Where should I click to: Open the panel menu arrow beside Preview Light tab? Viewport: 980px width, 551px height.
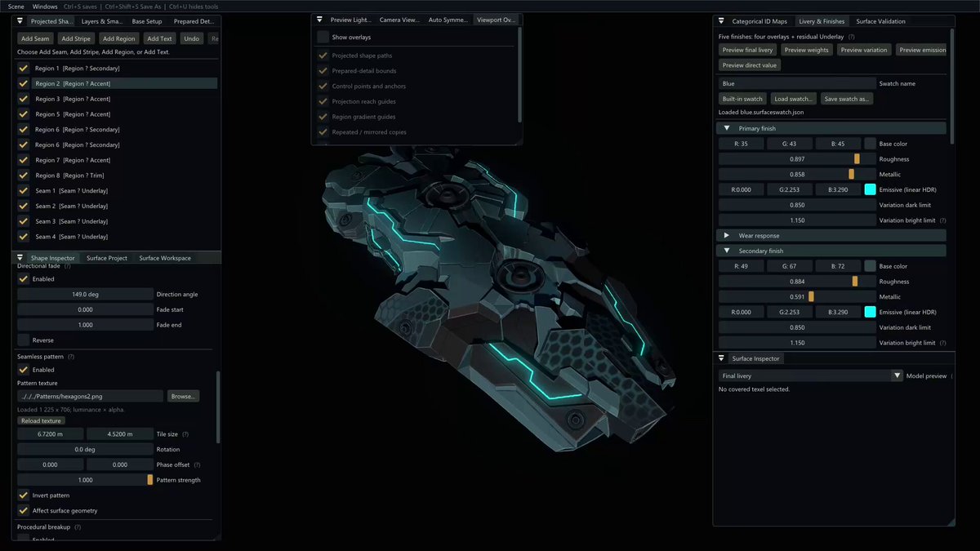click(x=320, y=20)
